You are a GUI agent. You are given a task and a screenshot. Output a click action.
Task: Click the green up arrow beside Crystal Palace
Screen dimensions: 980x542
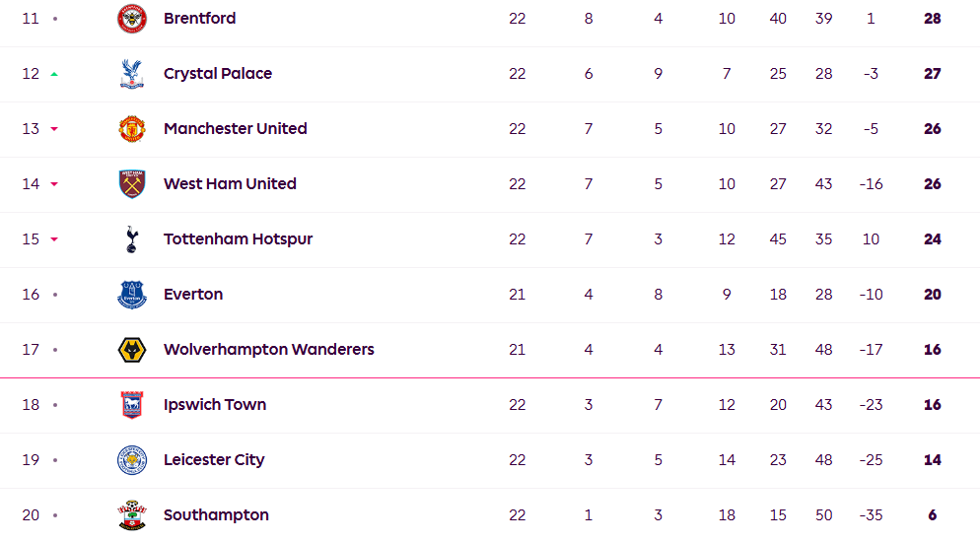pyautogui.click(x=54, y=74)
